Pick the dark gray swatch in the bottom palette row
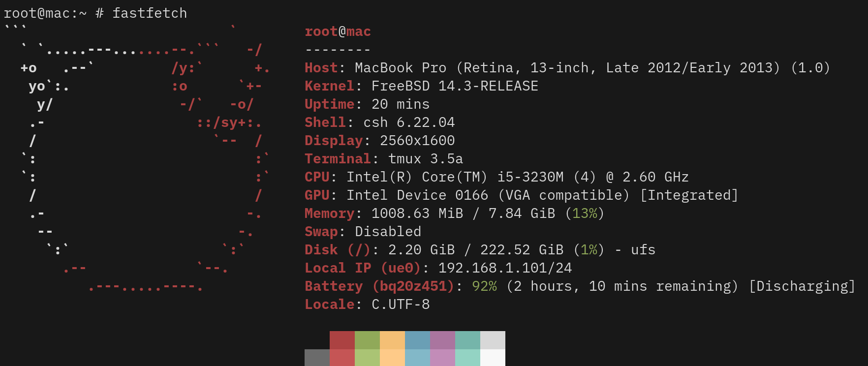The height and width of the screenshot is (366, 868). [317, 358]
